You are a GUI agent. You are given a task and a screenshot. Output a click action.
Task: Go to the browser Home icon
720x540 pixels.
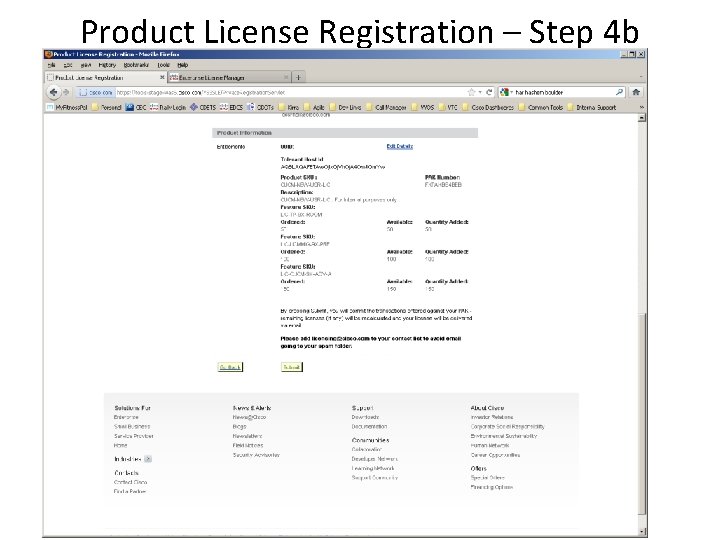click(x=636, y=92)
